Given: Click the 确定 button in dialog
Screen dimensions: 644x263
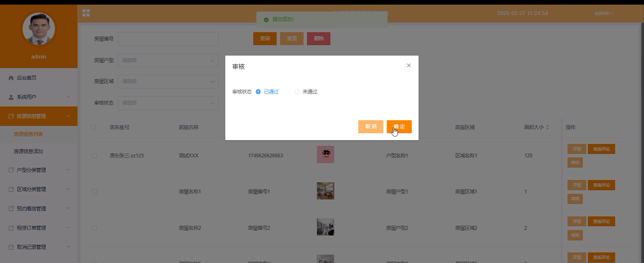Looking at the screenshot, I should pos(399,126).
